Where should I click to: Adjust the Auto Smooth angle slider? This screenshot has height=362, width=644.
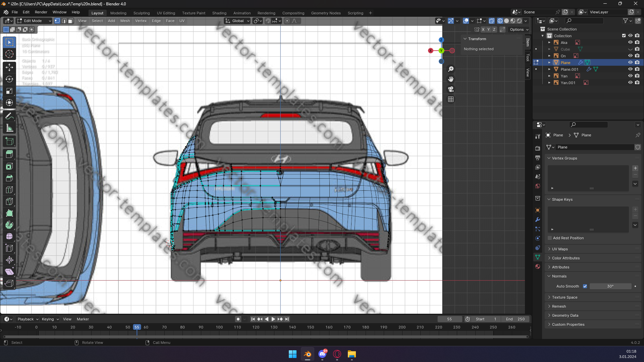610,286
